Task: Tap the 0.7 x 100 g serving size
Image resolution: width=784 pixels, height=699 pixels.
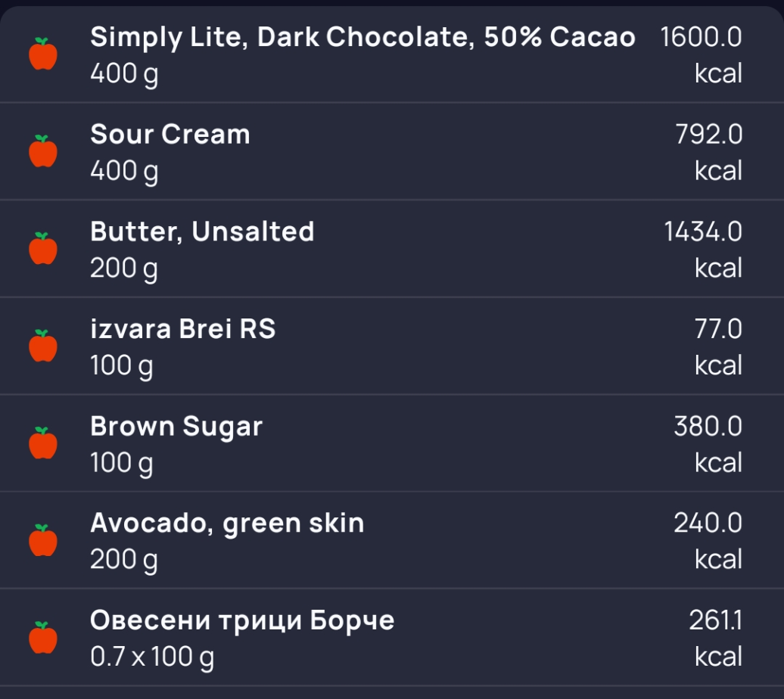Action: [152, 657]
